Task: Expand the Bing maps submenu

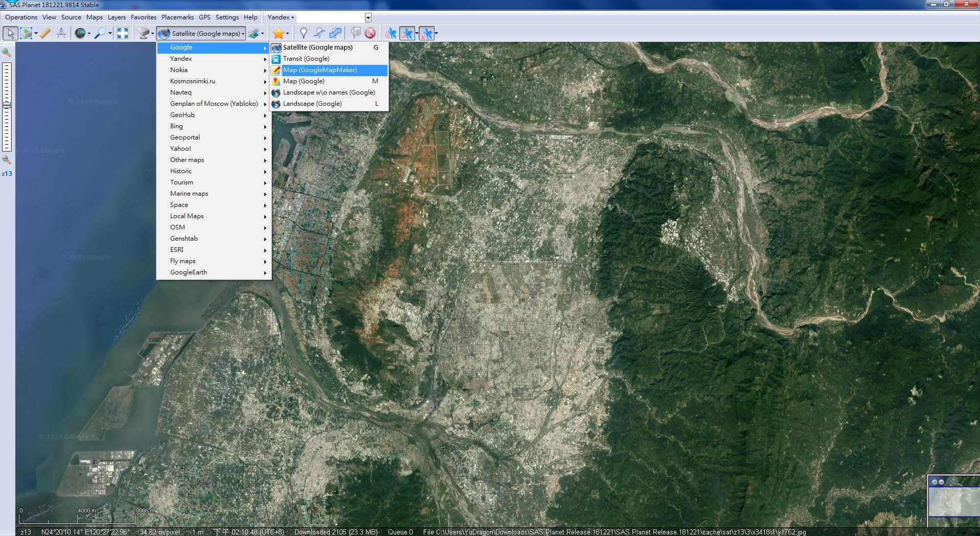Action: (x=214, y=126)
